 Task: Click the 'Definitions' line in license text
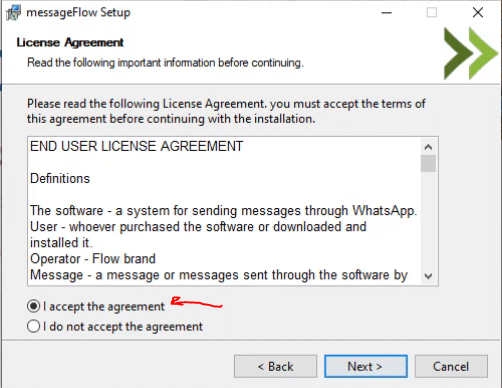coord(60,179)
